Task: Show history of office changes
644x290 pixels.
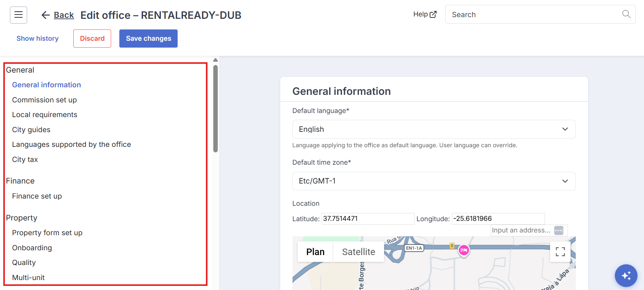Action: tap(37, 38)
